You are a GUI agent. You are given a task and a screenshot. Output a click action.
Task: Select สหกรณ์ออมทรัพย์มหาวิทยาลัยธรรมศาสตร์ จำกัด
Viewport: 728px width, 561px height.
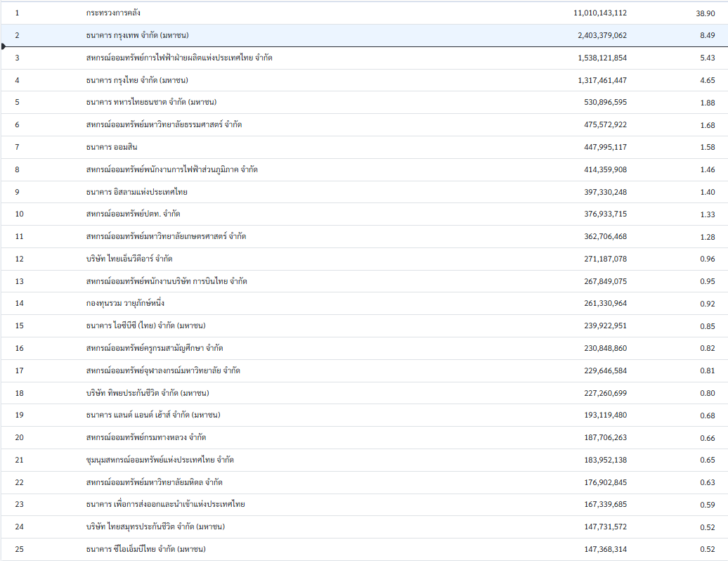click(x=164, y=124)
